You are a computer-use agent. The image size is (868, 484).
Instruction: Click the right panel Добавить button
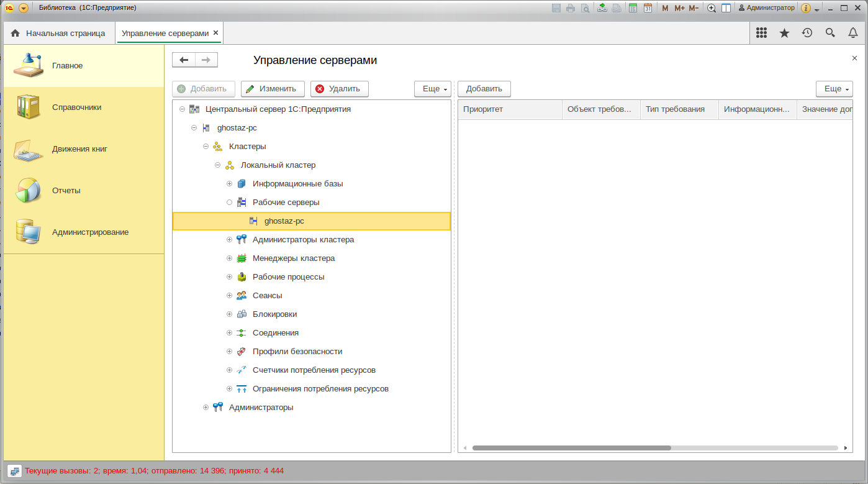(x=484, y=89)
